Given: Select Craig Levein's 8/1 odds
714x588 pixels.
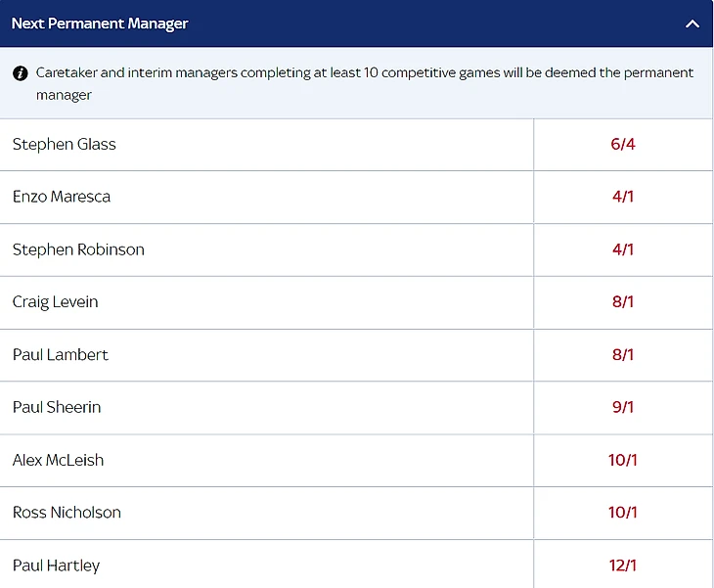Looking at the screenshot, I should click(x=623, y=302).
